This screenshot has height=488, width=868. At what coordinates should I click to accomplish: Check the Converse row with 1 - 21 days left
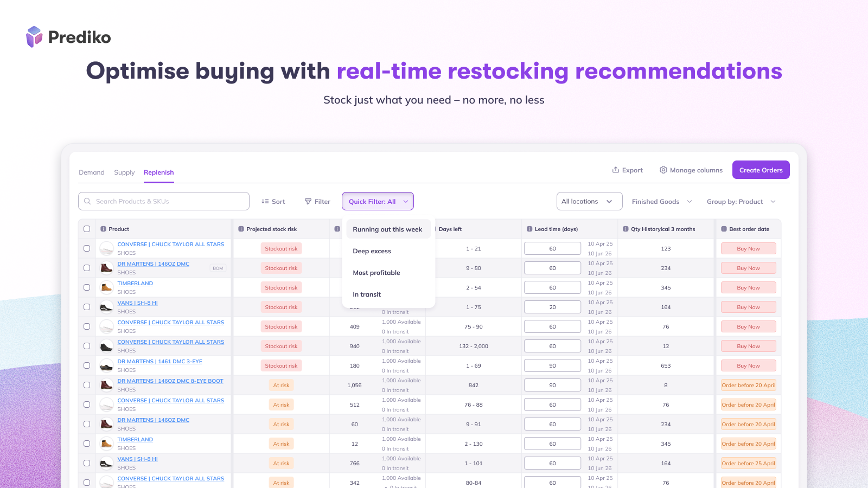click(x=87, y=248)
